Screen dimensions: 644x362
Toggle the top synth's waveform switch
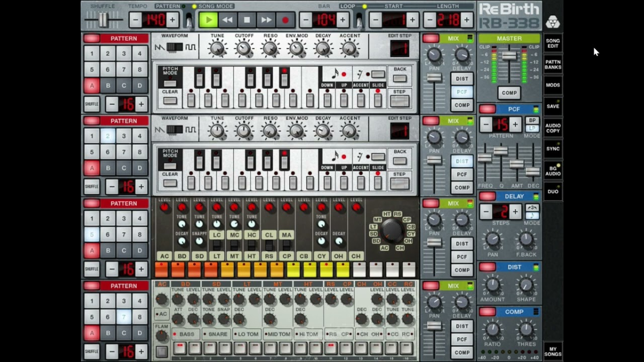point(174,47)
